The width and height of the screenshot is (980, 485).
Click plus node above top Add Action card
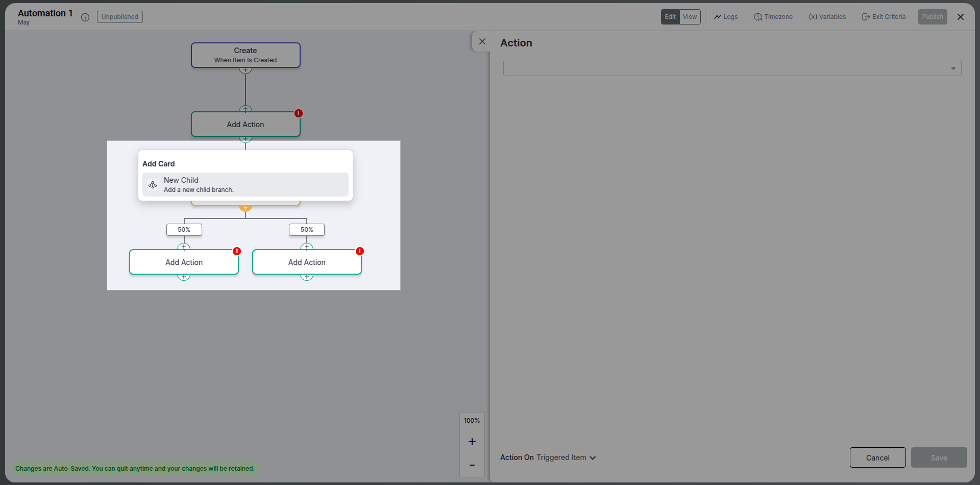tap(246, 109)
